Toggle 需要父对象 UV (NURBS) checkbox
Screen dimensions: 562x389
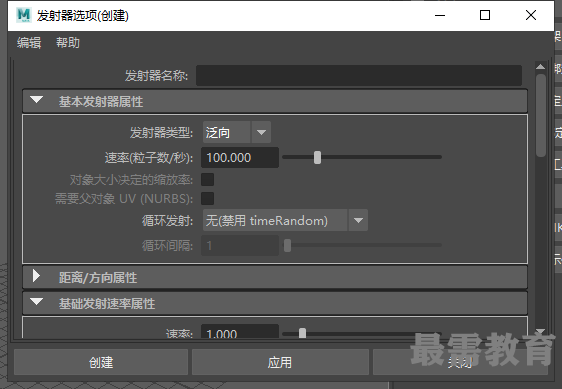point(208,198)
